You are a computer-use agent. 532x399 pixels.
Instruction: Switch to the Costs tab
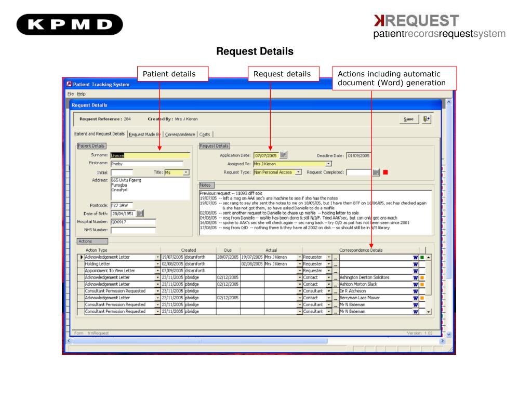pos(204,135)
